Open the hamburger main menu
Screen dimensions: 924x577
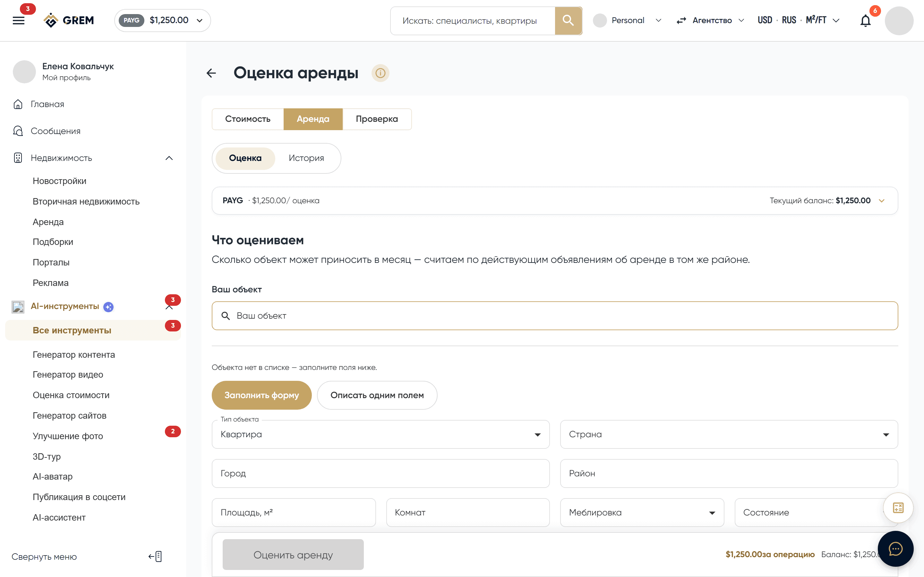point(18,21)
